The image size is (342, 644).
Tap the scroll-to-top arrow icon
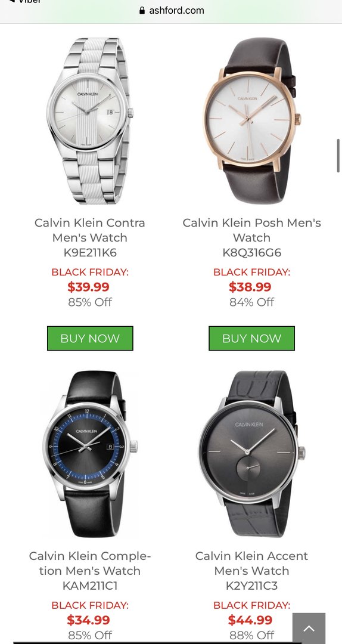[x=309, y=628]
